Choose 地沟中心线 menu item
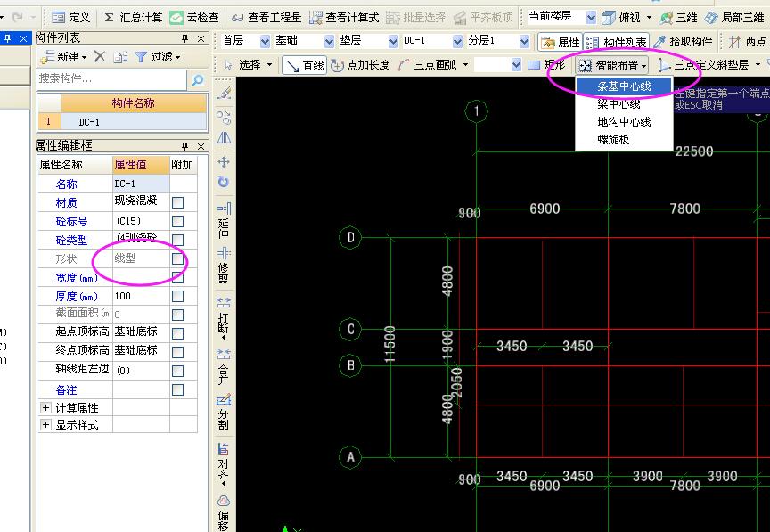 [624, 122]
